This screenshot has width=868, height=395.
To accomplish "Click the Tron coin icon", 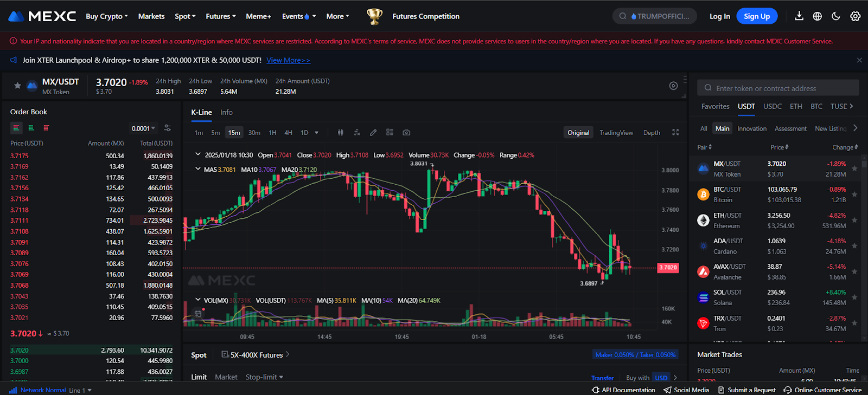I will [x=703, y=323].
